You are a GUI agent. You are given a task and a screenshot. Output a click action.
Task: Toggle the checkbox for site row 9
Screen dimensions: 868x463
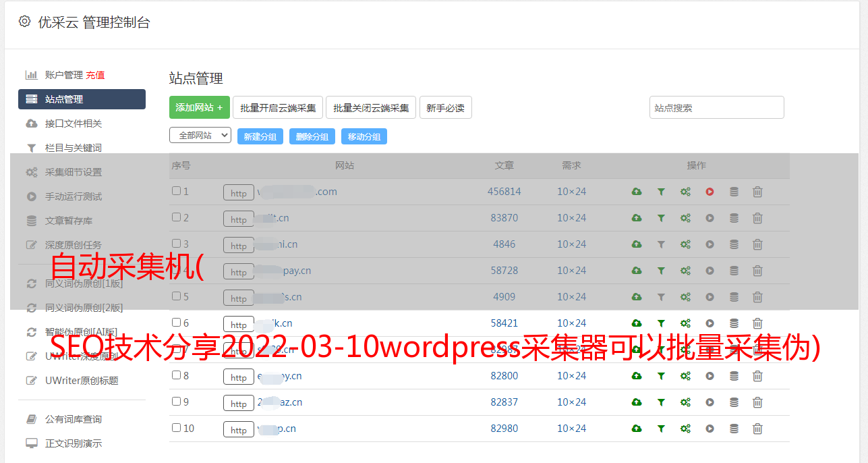tap(176, 402)
